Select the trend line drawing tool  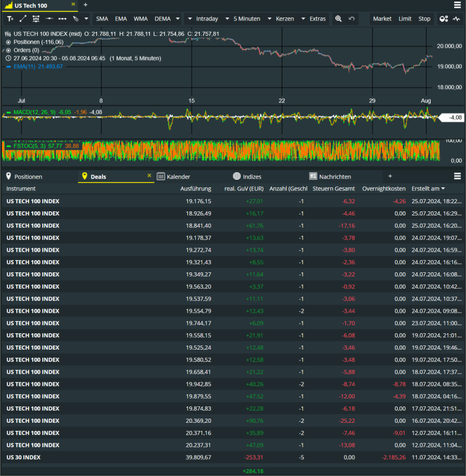tap(23, 19)
